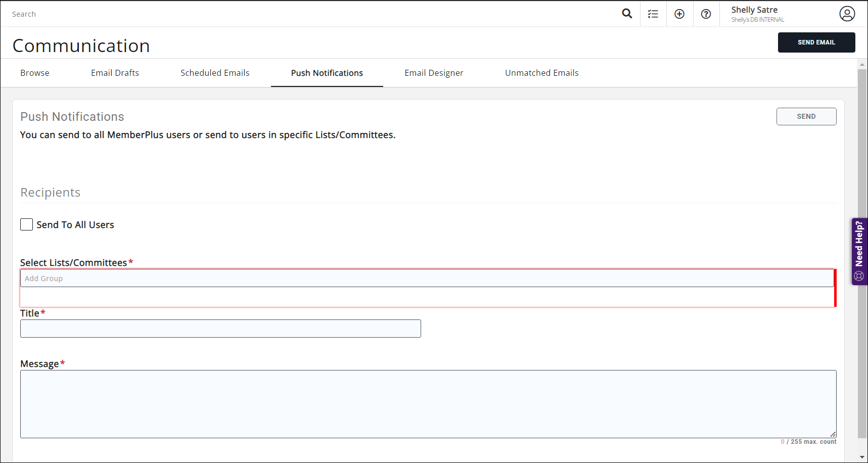Click the Shelly Satre account name
The height and width of the screenshot is (463, 868).
(754, 10)
